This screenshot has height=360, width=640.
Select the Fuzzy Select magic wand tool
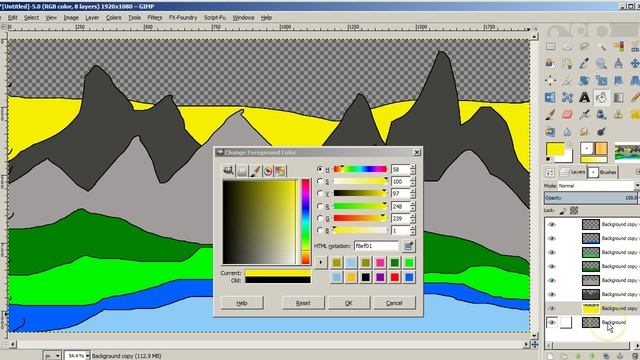[601, 47]
